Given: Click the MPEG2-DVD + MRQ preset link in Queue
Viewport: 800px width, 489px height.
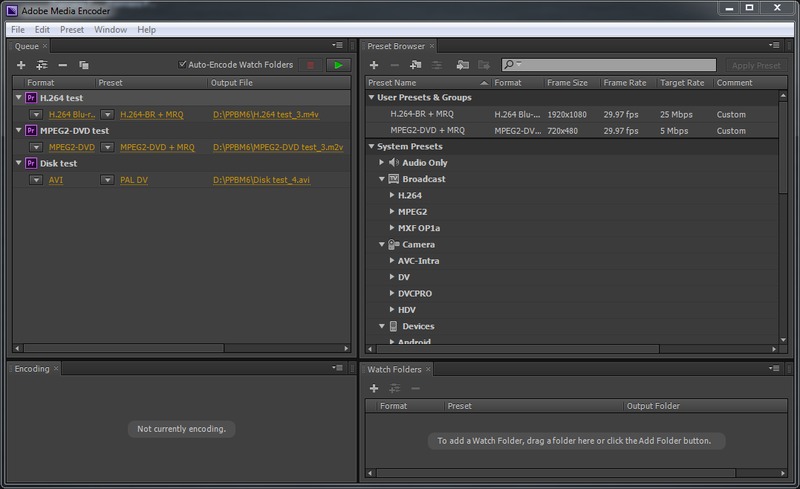Looking at the screenshot, I should pos(157,147).
